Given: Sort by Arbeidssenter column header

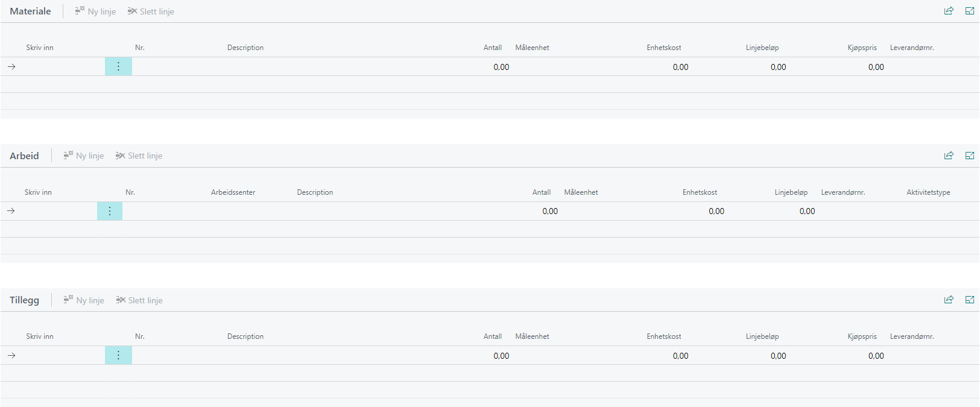Looking at the screenshot, I should click(x=233, y=192).
